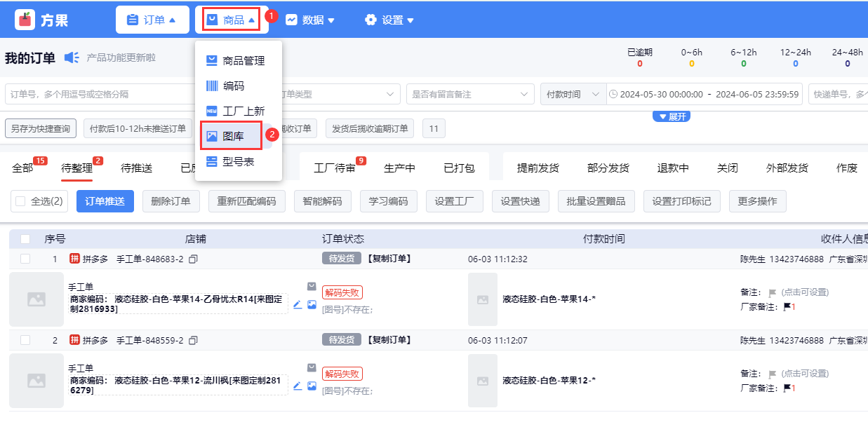Select checkbox for order row 2
This screenshot has height=448, width=868.
(x=25, y=341)
